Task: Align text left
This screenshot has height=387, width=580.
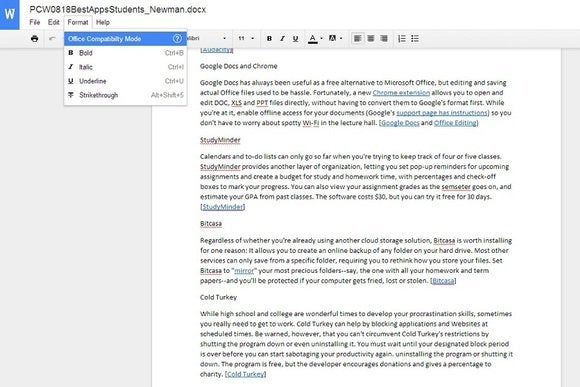Action: tap(357, 38)
